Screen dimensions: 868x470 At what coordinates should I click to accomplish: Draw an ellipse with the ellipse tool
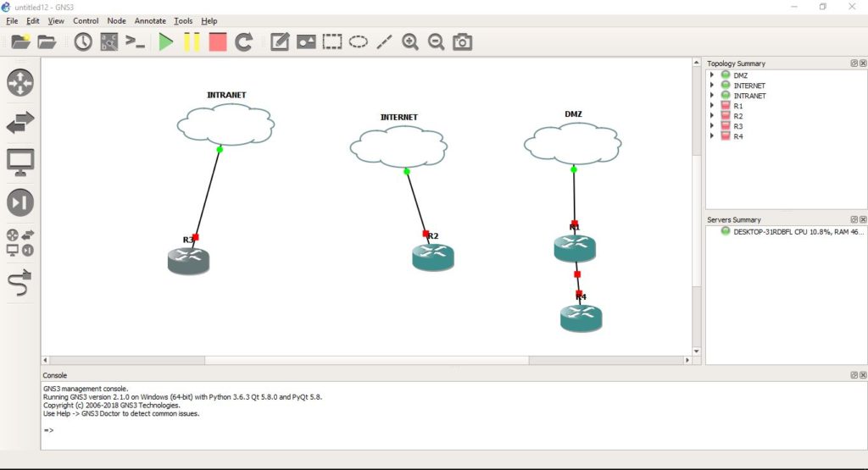[359, 42]
